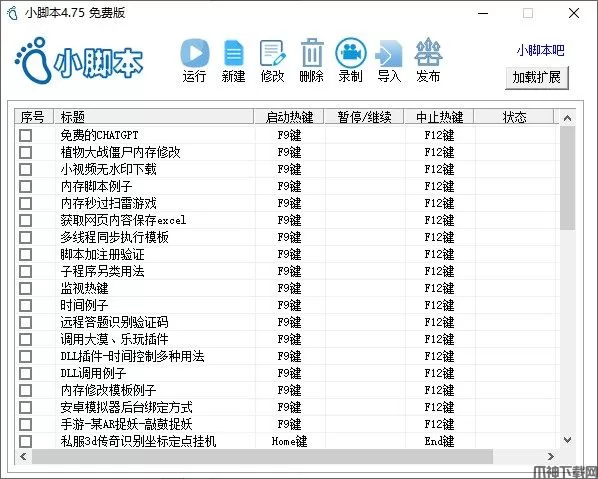
Task: Click F12键 in the 时间例子 row
Action: 439,305
